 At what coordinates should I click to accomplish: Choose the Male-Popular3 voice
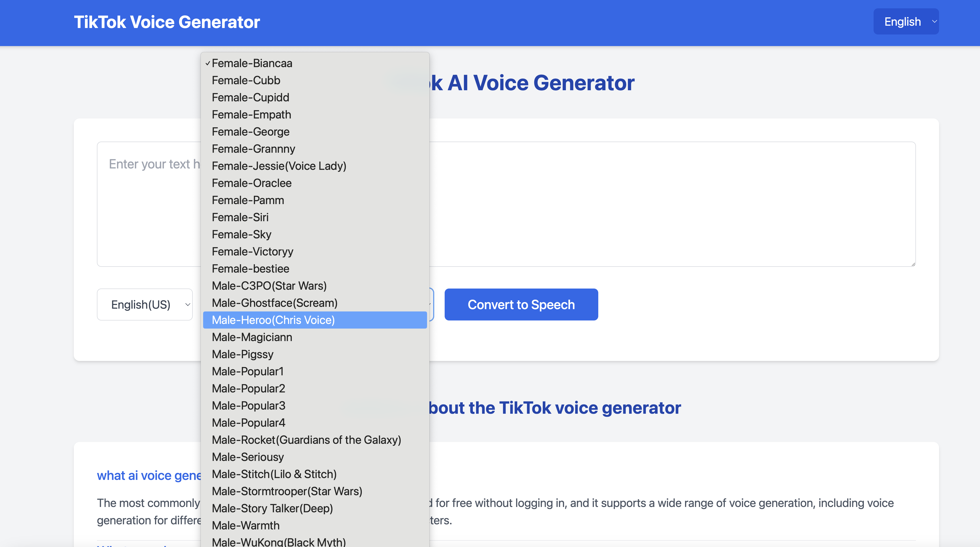pyautogui.click(x=248, y=405)
